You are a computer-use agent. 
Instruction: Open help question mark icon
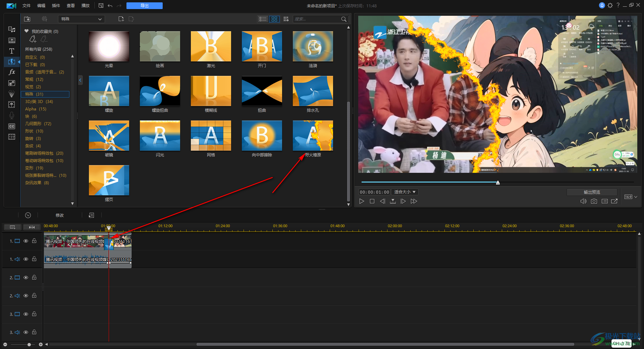tap(618, 5)
